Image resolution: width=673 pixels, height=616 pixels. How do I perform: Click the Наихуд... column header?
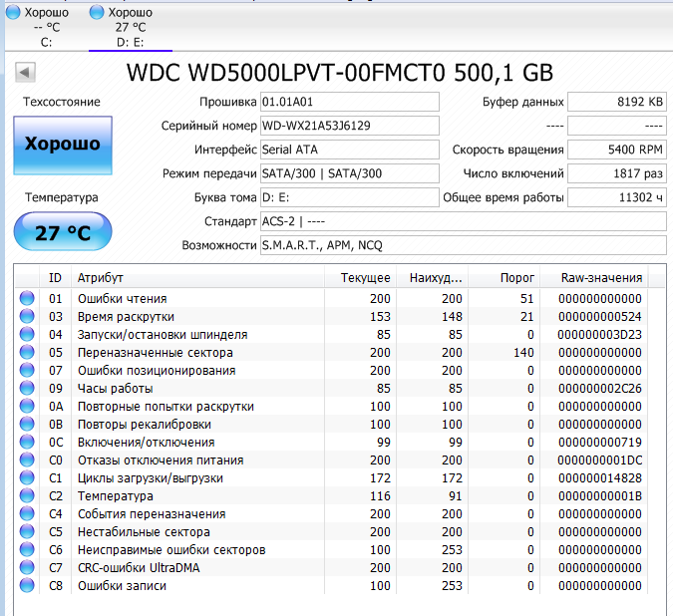(432, 278)
